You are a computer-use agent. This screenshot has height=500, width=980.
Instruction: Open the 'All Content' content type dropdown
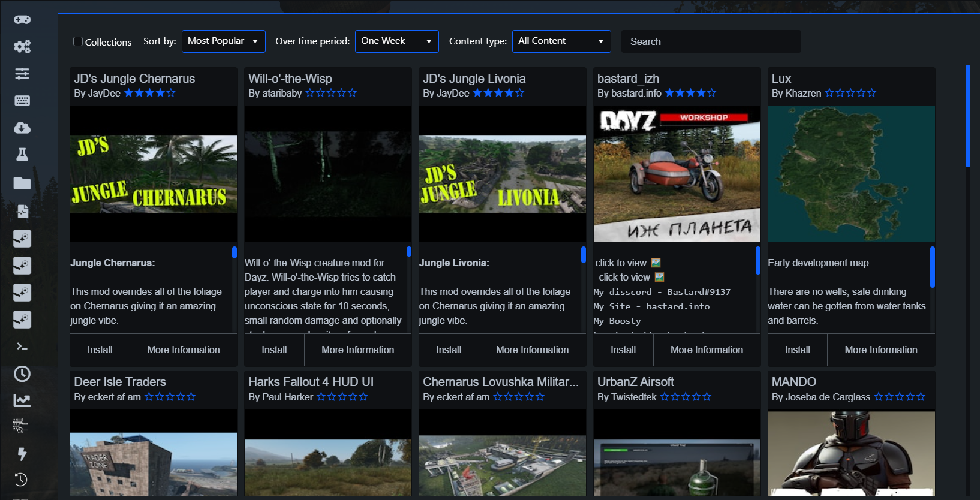561,41
